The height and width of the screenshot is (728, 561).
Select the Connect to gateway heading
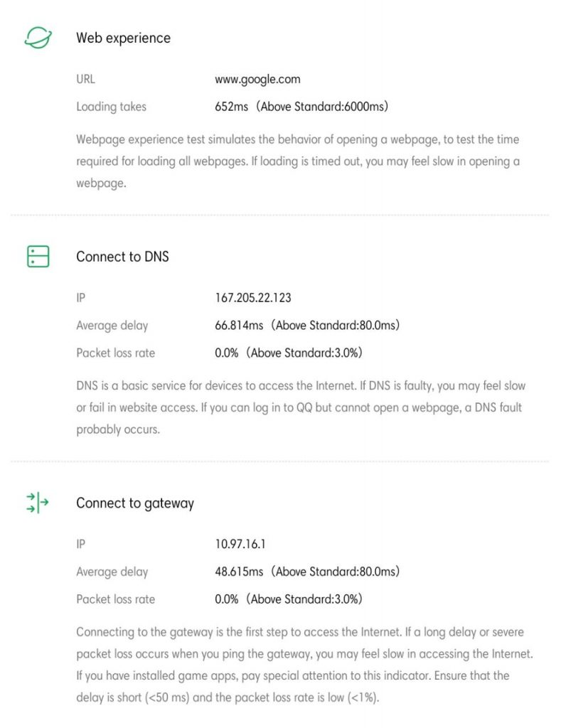tap(135, 503)
